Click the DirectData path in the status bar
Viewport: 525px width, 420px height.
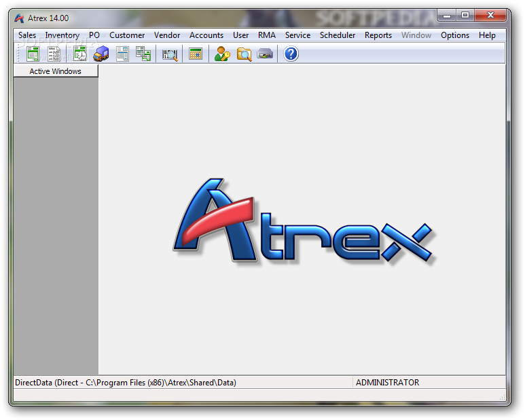tap(126, 383)
